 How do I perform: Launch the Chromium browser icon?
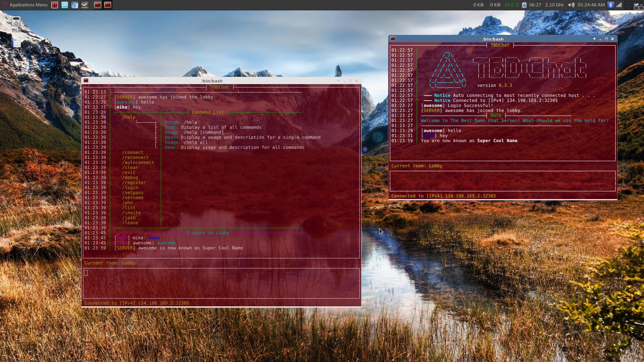[x=74, y=5]
